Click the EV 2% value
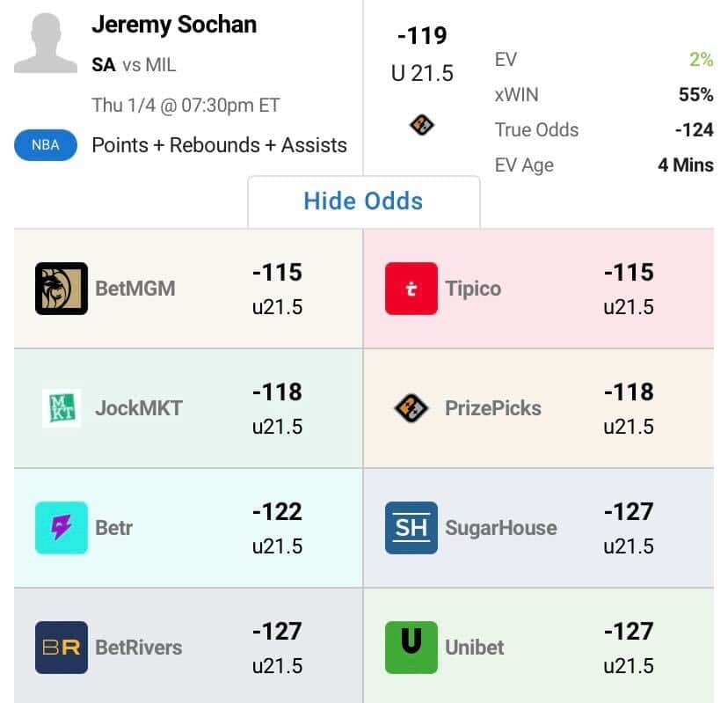Image resolution: width=728 pixels, height=703 pixels. pyautogui.click(x=701, y=60)
